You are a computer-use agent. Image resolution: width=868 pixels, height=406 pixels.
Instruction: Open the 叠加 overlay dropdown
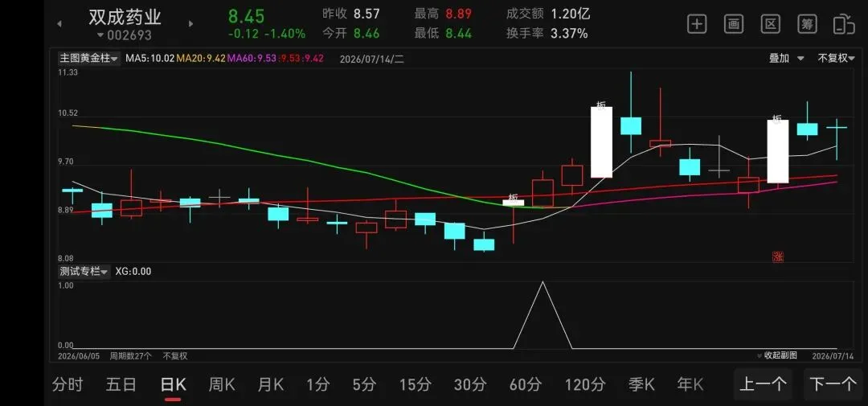pos(786,58)
